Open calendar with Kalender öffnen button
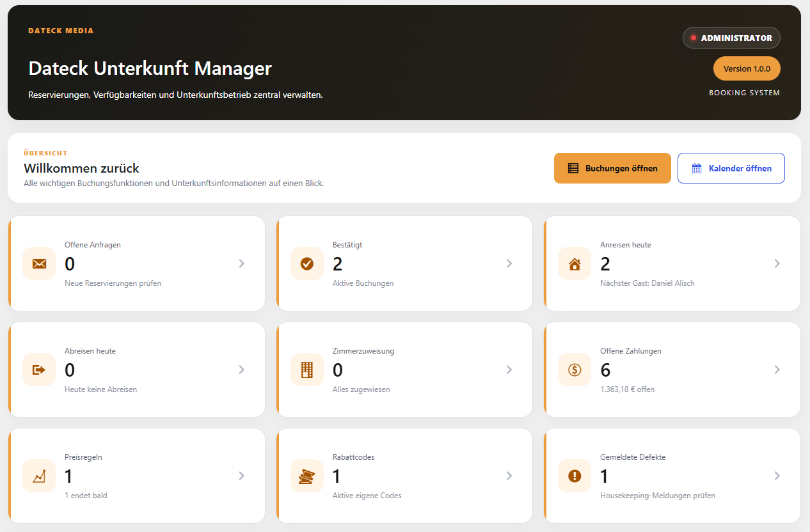 [731, 168]
